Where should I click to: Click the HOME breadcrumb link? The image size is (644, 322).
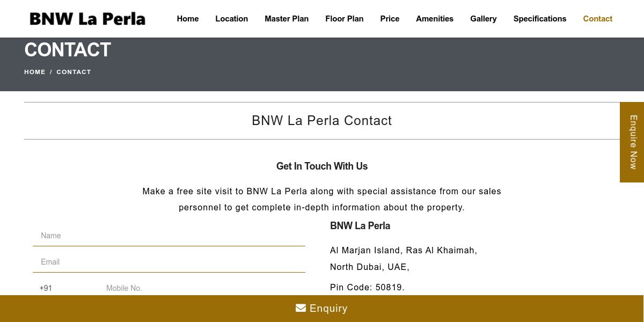click(35, 72)
